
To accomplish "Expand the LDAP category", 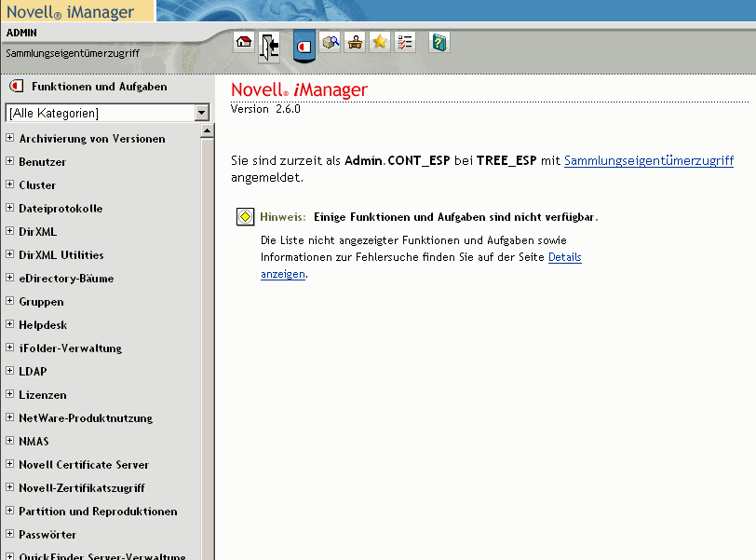I will [x=9, y=371].
